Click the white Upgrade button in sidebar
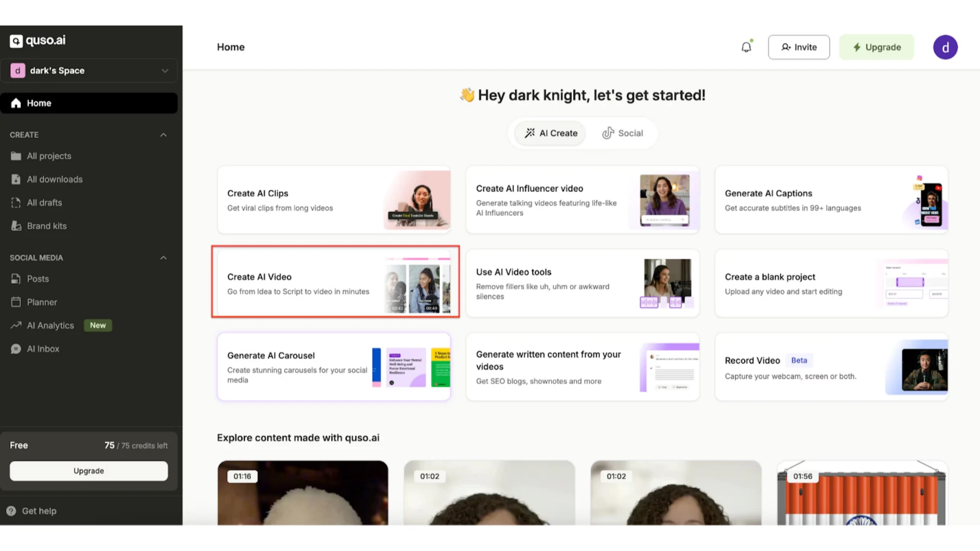 click(89, 471)
